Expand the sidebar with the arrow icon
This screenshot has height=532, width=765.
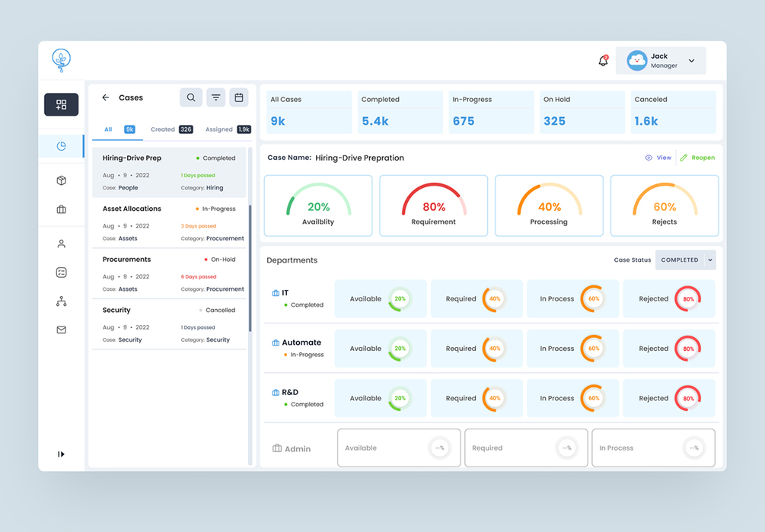[x=61, y=454]
